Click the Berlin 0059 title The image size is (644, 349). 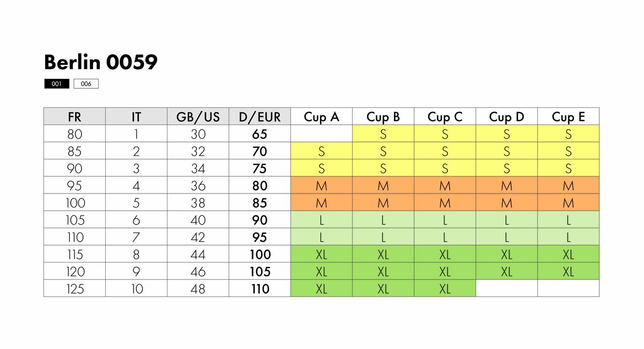[x=101, y=63]
